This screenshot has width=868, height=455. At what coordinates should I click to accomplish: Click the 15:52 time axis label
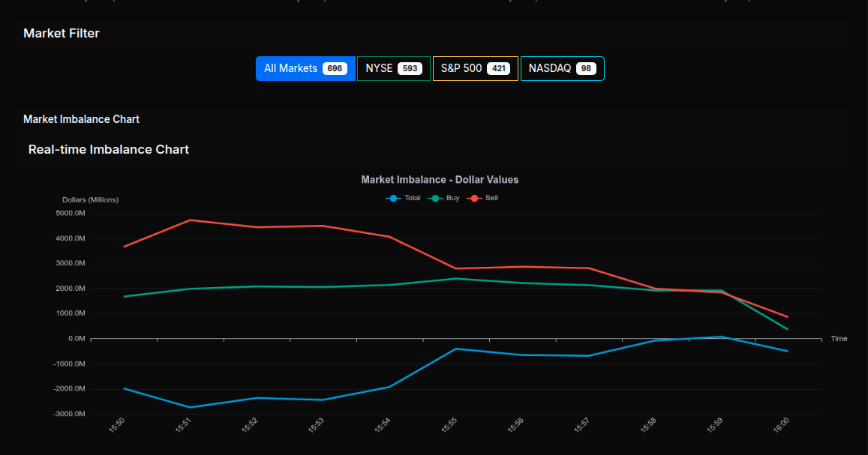pos(250,426)
